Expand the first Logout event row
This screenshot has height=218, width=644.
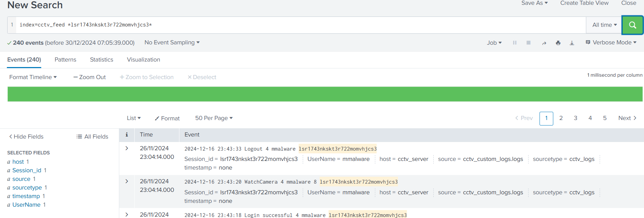(127, 148)
